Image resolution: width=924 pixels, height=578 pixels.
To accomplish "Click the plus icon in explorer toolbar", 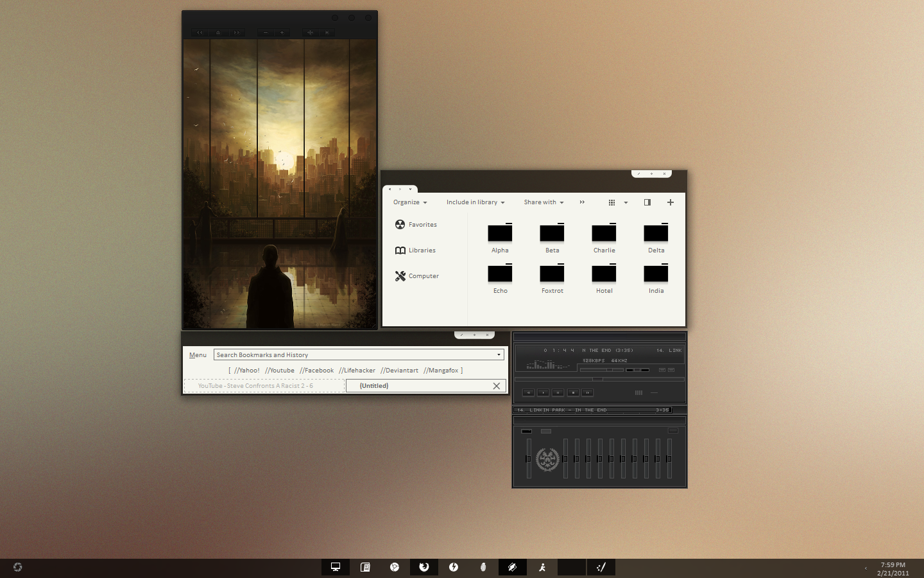I will point(671,202).
